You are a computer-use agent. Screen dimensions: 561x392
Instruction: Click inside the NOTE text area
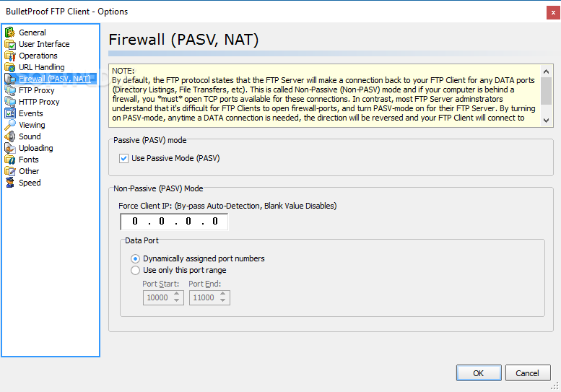click(325, 95)
